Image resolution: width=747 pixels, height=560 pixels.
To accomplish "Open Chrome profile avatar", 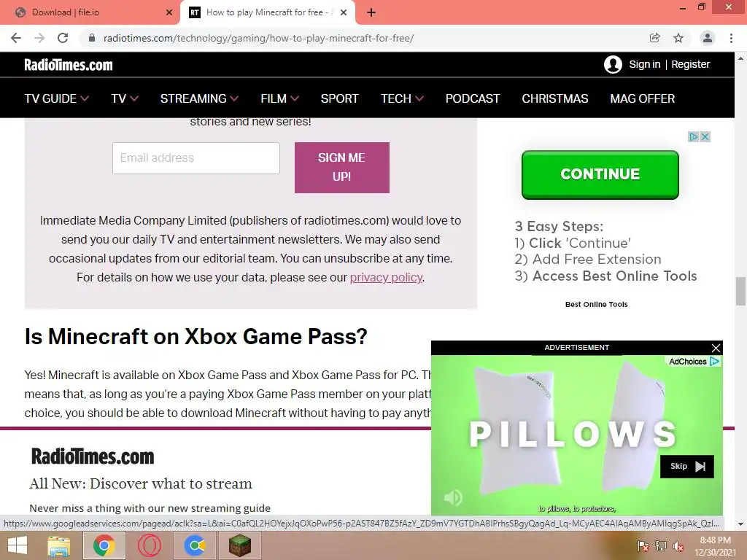I will pos(708,38).
